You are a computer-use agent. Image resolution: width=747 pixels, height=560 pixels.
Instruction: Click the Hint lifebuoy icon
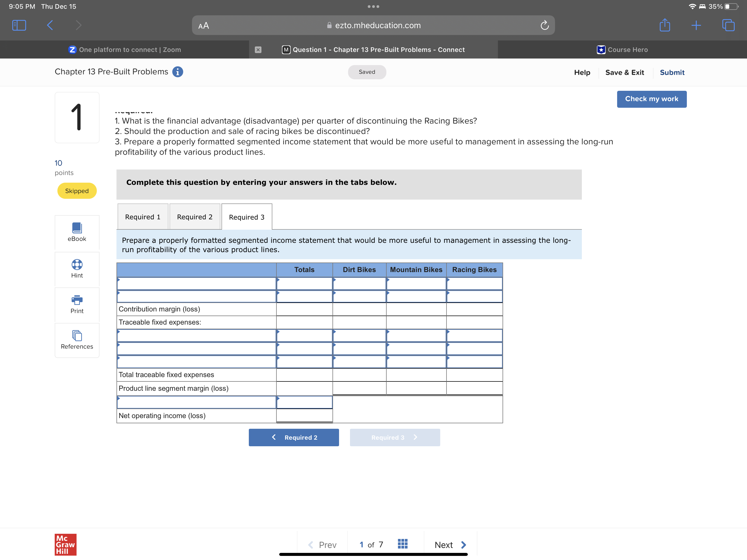point(77,264)
